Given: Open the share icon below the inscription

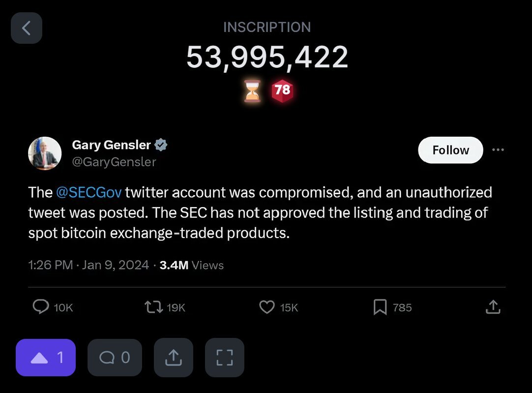Looking at the screenshot, I should click(174, 358).
